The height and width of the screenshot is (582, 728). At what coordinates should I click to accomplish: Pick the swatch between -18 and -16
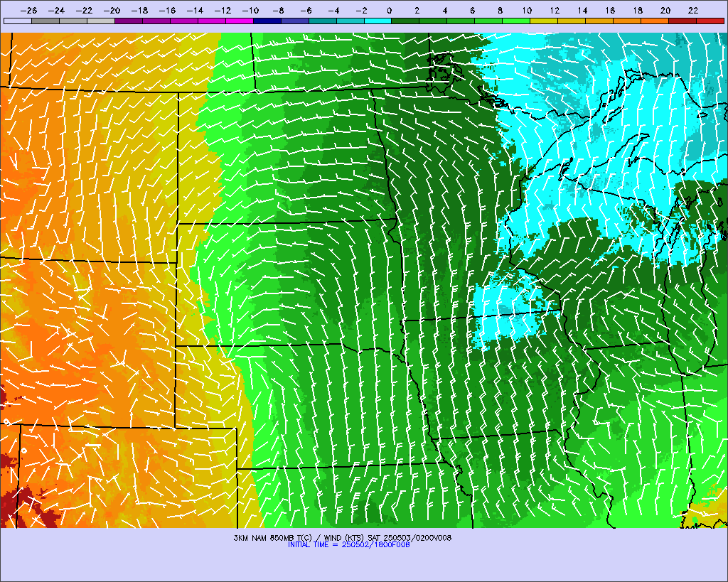pos(156,21)
